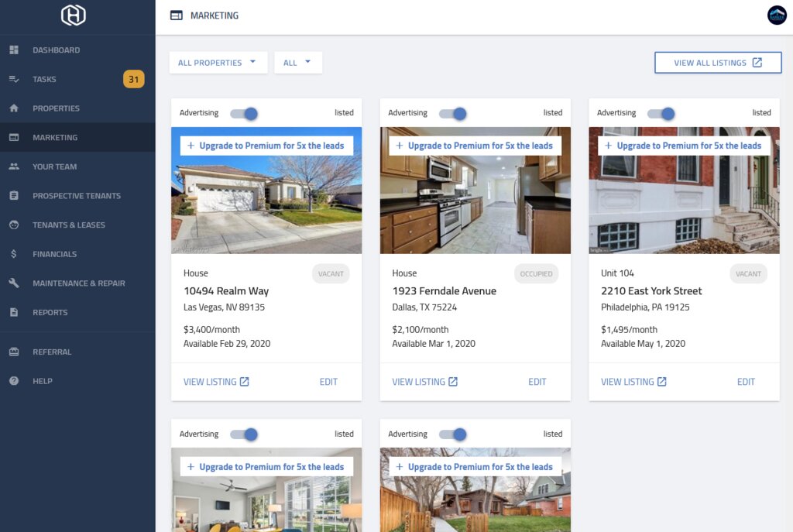
Task: Click Upgrade to Premium on Realm Way card
Action: point(266,146)
